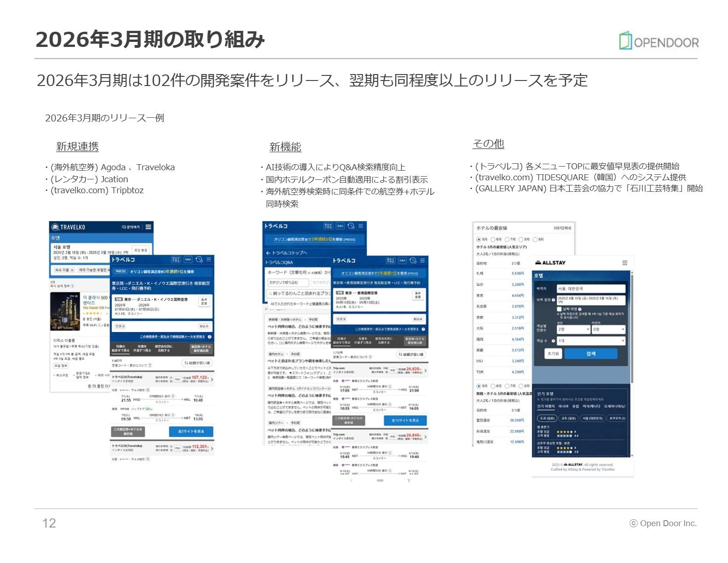
Task: Open The Classic 500 hotel photo
Action: tap(65, 311)
